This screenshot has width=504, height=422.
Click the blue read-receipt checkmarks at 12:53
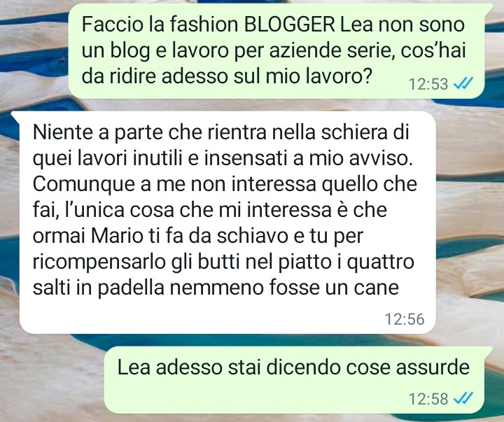(463, 83)
